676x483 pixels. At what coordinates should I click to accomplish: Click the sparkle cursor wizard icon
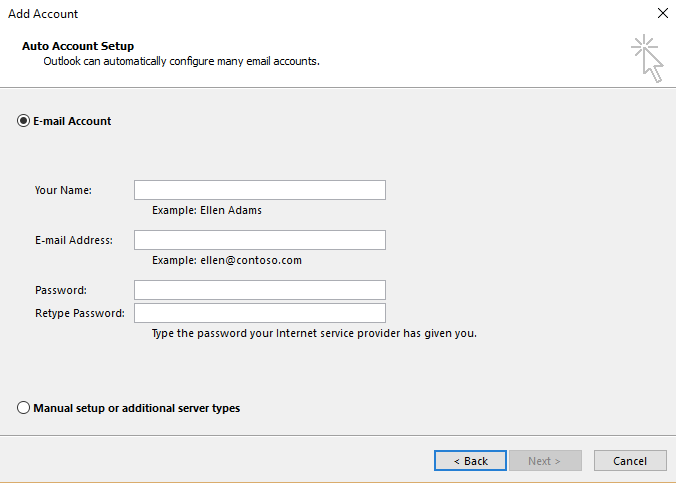[x=647, y=58]
